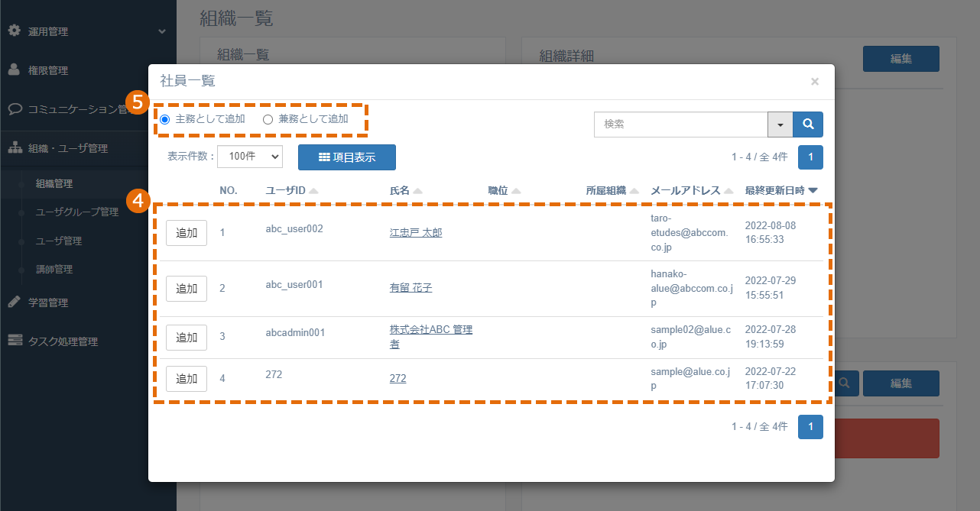Viewport: 980px width, 511px height.
Task: Select the 兼務として追加 radio button
Action: [x=268, y=119]
